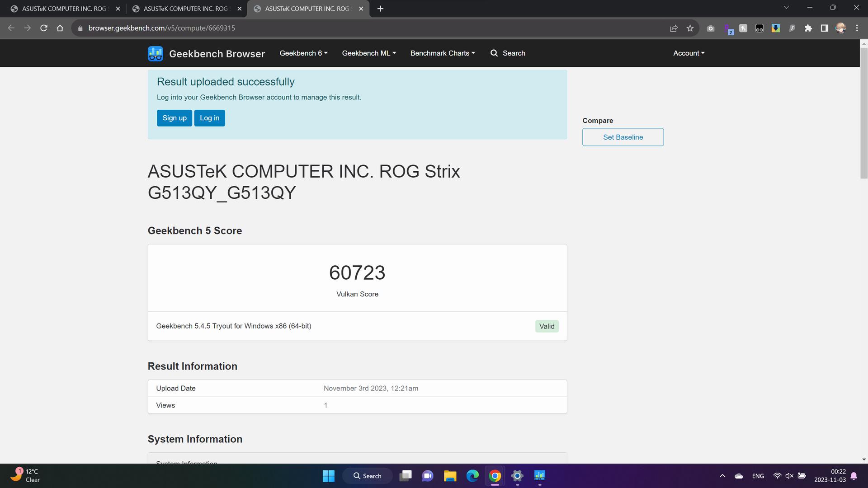Bookmark this page with the star icon

(x=690, y=28)
